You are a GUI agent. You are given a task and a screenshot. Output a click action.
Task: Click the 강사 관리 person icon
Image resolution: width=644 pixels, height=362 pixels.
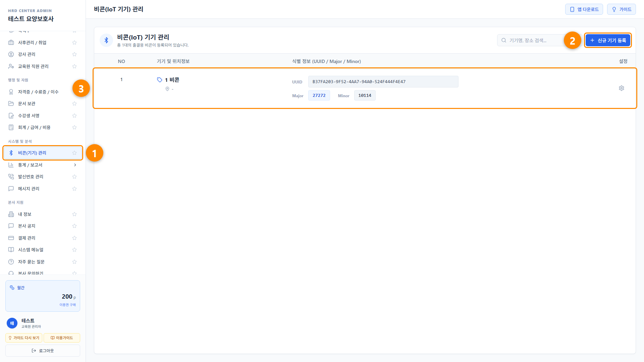11,54
